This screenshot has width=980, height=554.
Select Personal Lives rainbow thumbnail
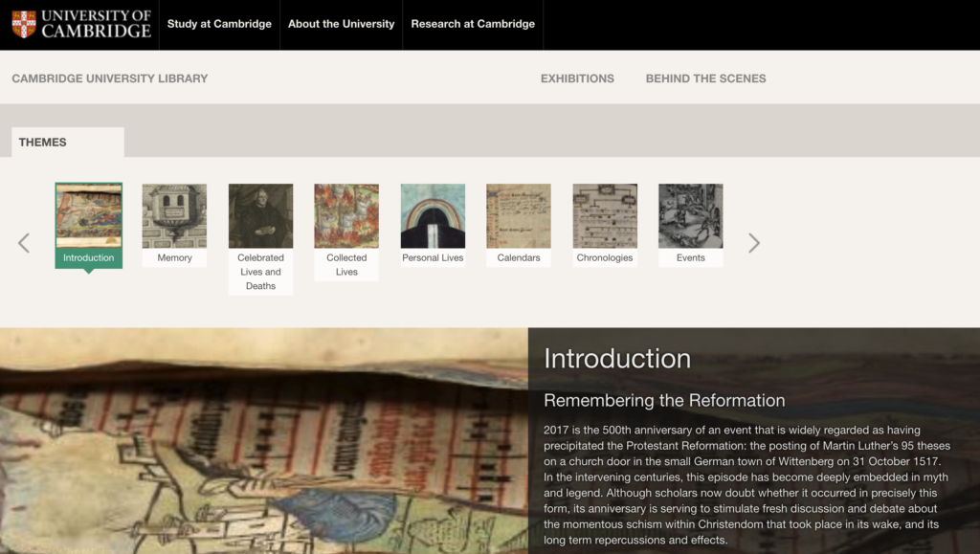pos(433,216)
